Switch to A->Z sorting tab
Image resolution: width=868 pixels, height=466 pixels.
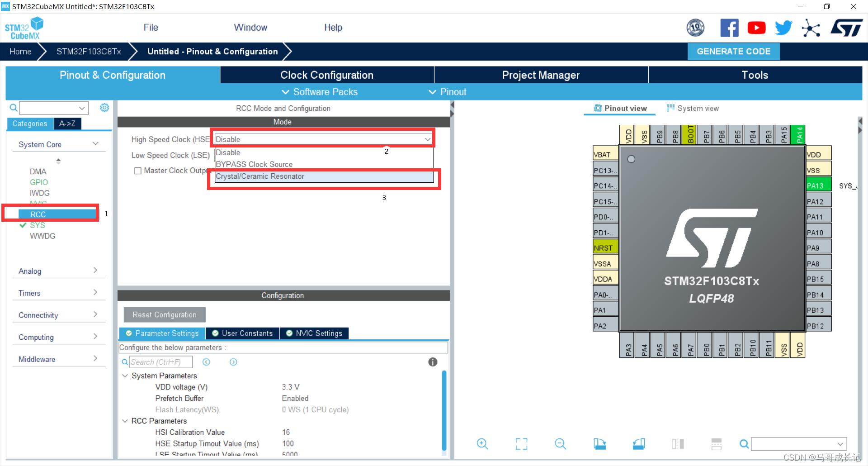67,124
